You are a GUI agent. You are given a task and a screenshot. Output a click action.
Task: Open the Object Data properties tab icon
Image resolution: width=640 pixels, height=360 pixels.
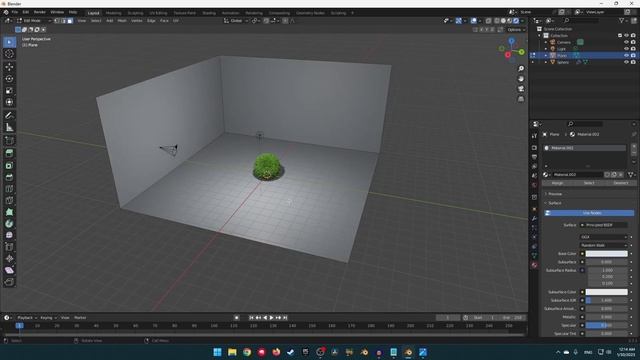534,256
